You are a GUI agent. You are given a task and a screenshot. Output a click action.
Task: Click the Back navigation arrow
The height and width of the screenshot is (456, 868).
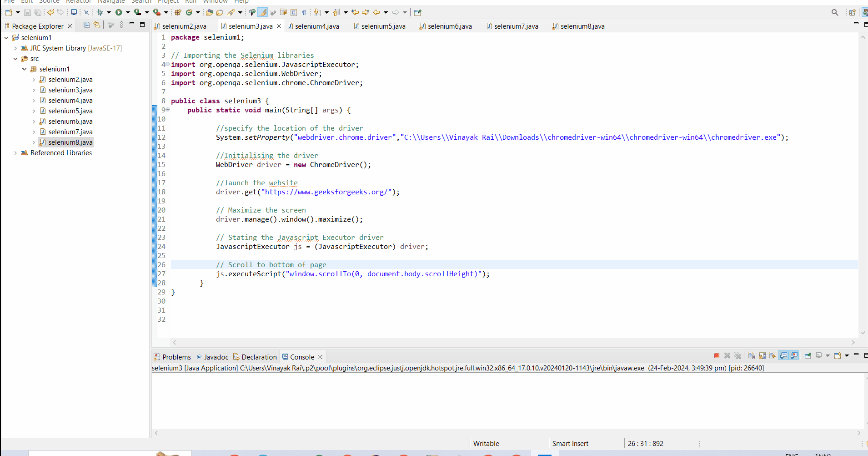[376, 12]
